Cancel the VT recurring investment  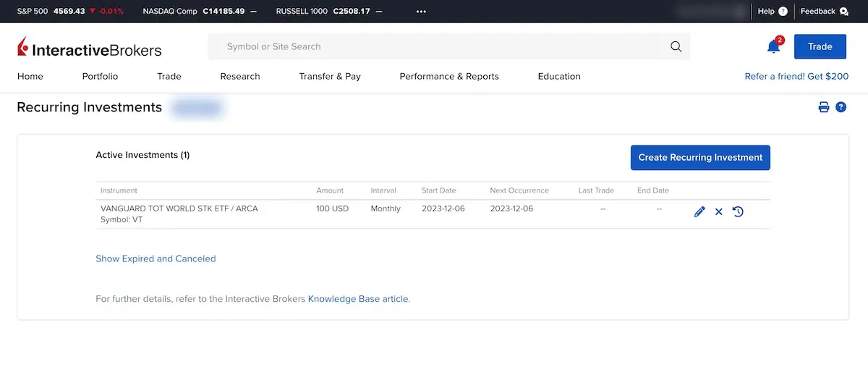point(718,212)
